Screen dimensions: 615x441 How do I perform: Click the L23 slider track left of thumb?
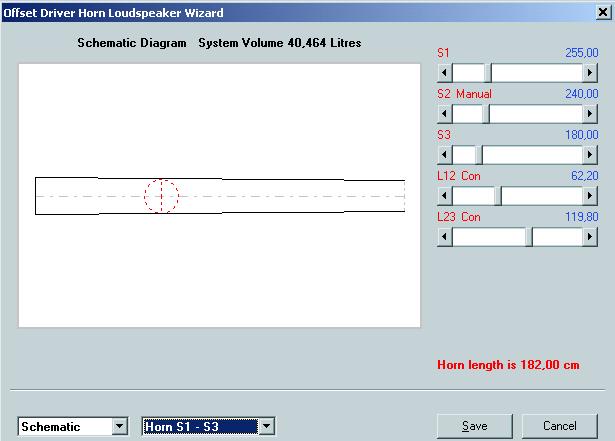click(489, 237)
